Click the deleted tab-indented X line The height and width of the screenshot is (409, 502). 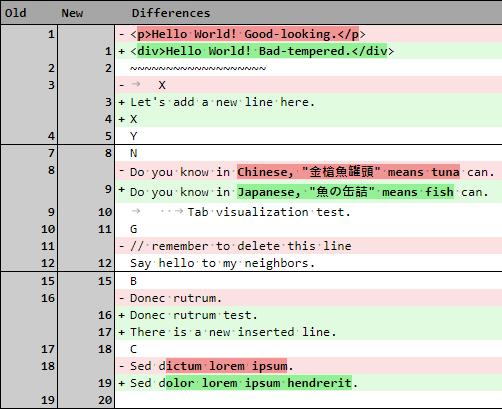[x=309, y=85]
